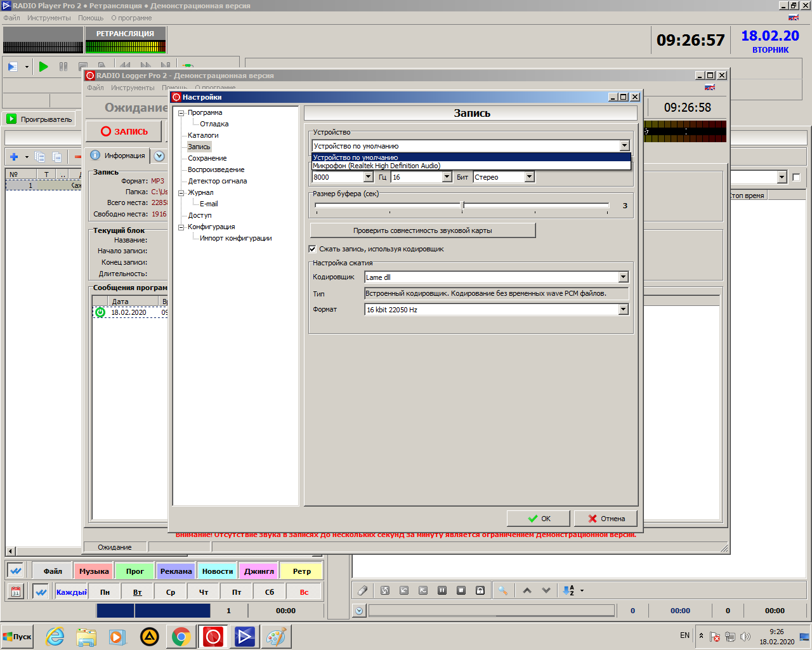Open the Файл menu of RADIO Player
812x650 pixels.
pyautogui.click(x=11, y=18)
